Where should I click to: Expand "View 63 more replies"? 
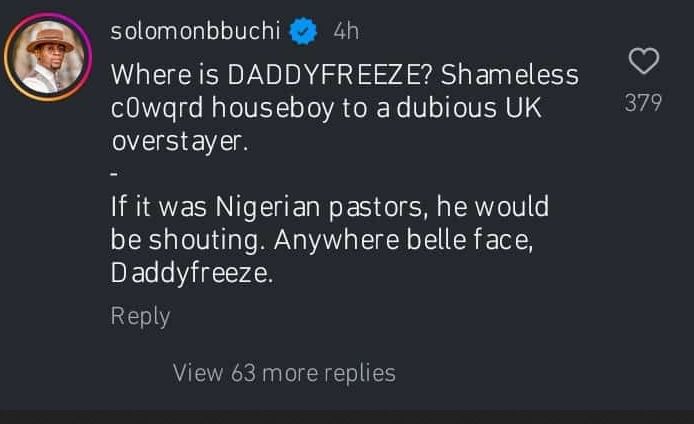click(x=284, y=373)
